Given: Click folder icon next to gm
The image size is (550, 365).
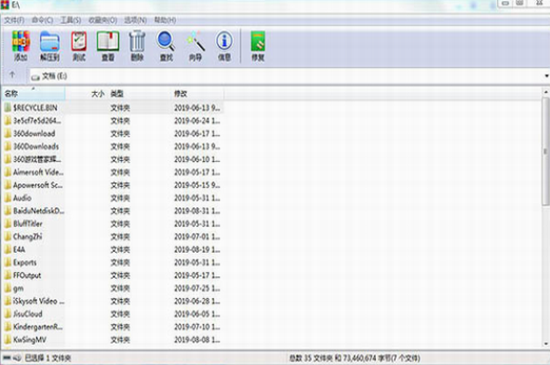Looking at the screenshot, I should 8,288.
